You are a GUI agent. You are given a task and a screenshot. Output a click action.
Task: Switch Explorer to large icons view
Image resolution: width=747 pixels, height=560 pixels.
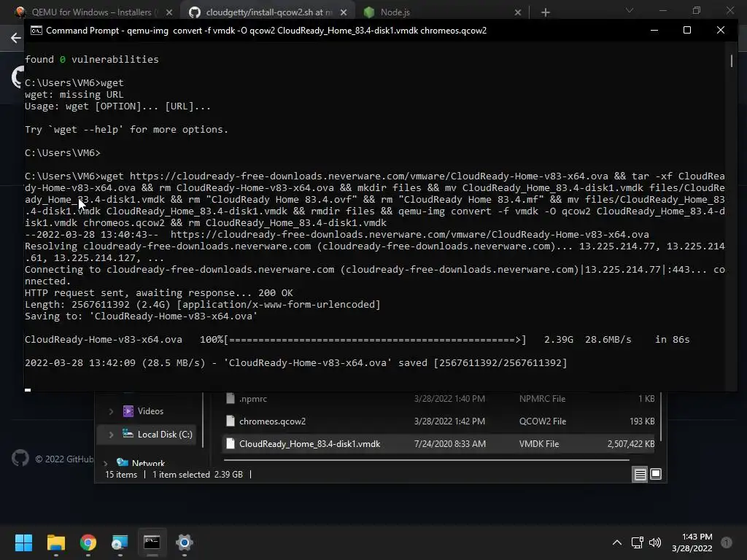click(656, 474)
